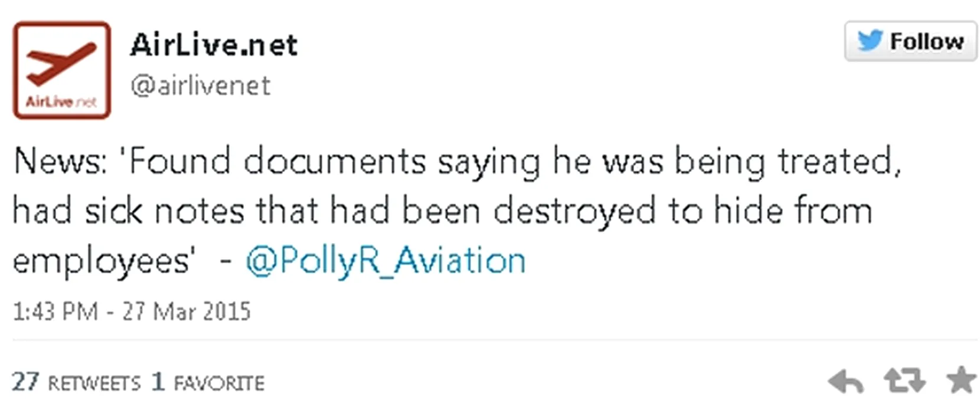This screenshot has height=413, width=980.
Task: Click the word 'RETWEETS' in the stats row
Action: click(x=94, y=383)
